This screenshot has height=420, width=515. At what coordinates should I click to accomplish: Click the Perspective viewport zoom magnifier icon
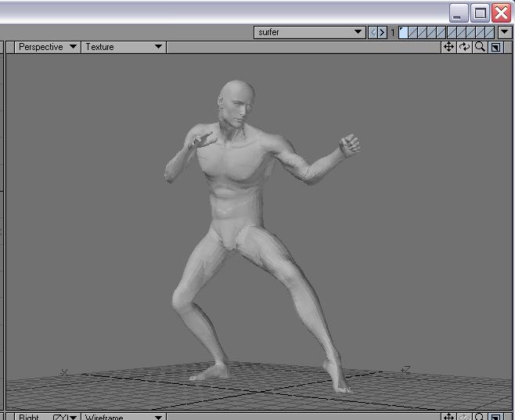pyautogui.click(x=480, y=47)
